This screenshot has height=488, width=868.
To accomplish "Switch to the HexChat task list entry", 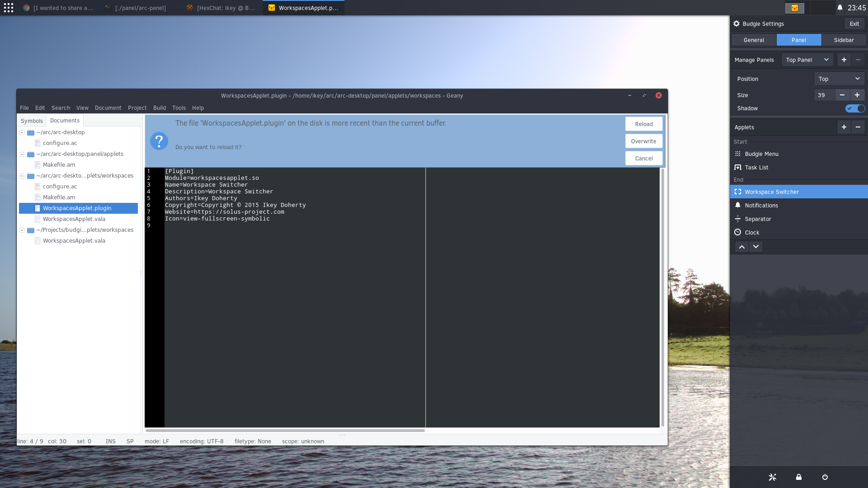I will [x=222, y=8].
